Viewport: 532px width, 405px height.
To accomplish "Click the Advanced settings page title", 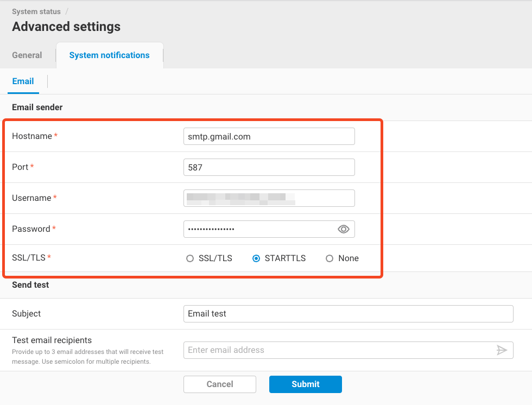I will (x=66, y=27).
